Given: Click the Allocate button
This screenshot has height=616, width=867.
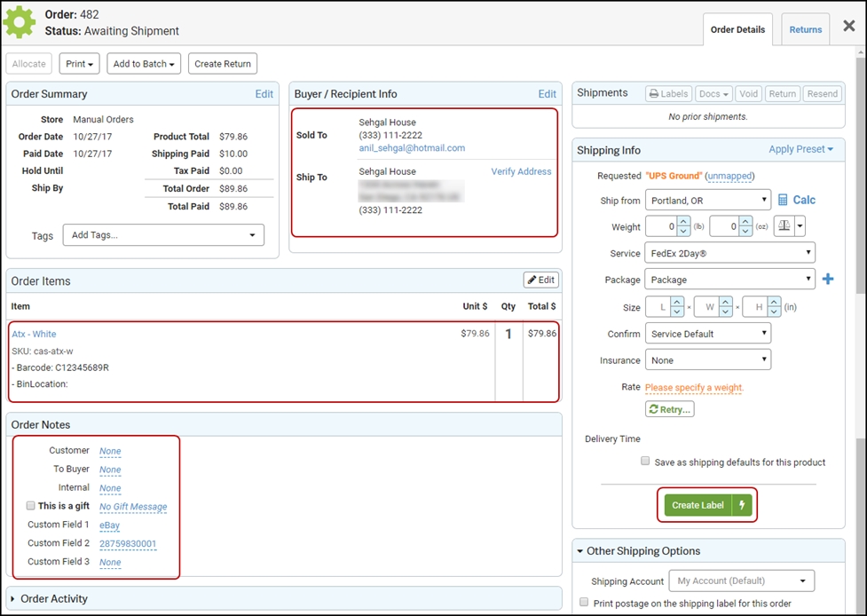Looking at the screenshot, I should point(28,64).
